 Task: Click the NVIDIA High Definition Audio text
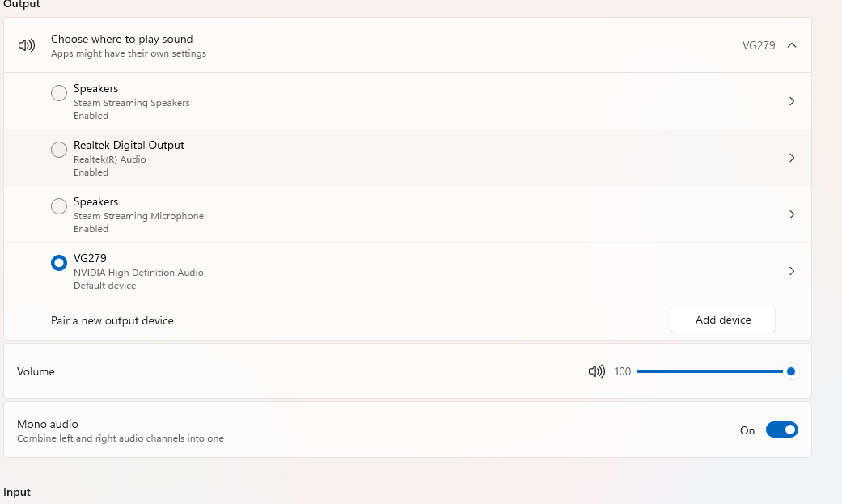[x=138, y=273]
